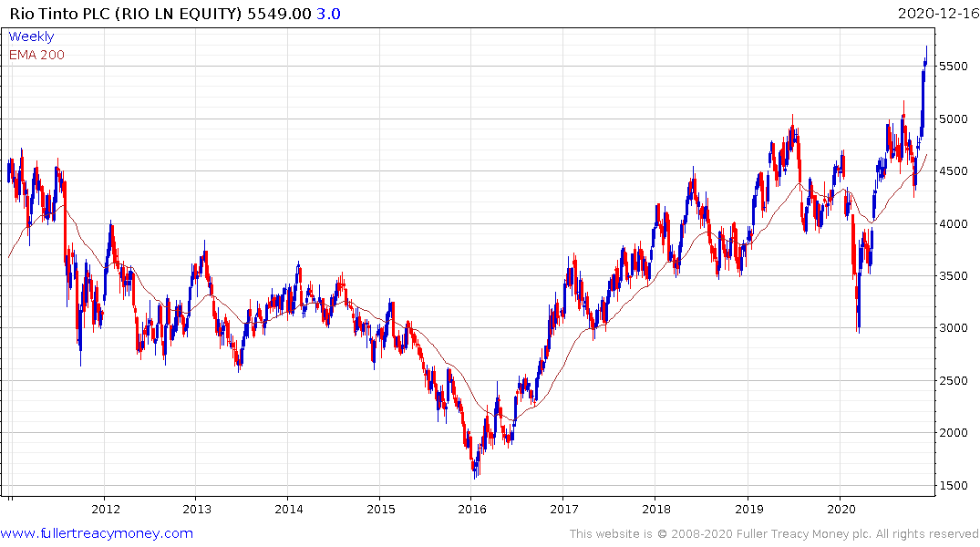
Task: Click the 2000 price axis label
Action: click(x=954, y=433)
